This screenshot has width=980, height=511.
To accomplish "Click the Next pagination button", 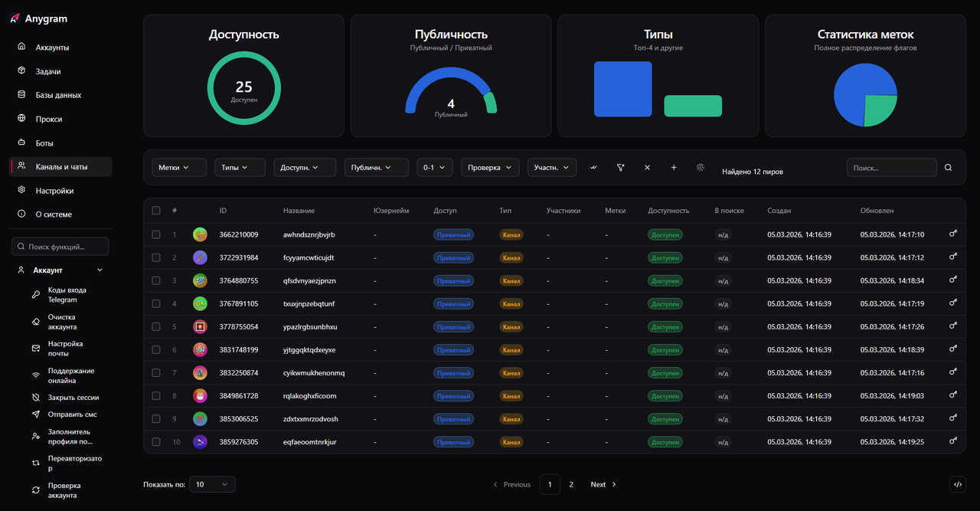I will coord(603,484).
